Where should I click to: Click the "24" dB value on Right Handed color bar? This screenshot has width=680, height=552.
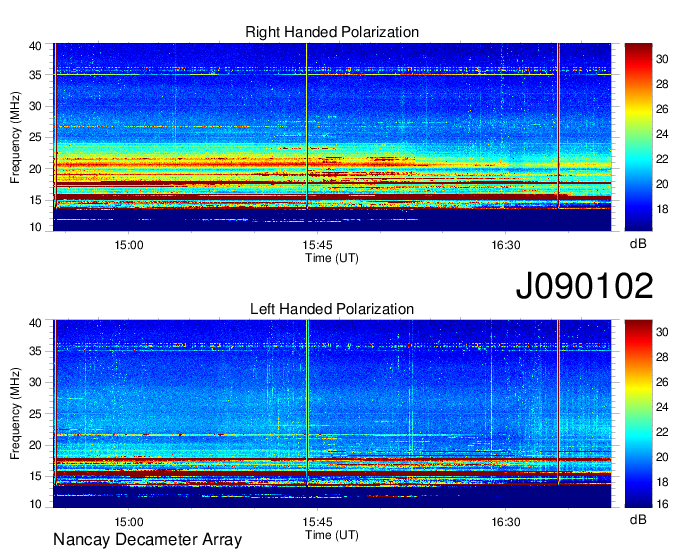662,134
